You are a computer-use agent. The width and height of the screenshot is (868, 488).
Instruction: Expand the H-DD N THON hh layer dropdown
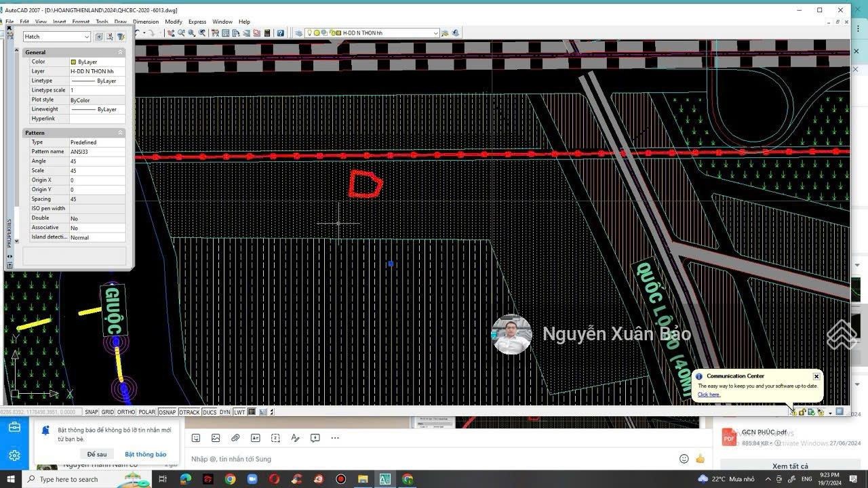tap(435, 33)
